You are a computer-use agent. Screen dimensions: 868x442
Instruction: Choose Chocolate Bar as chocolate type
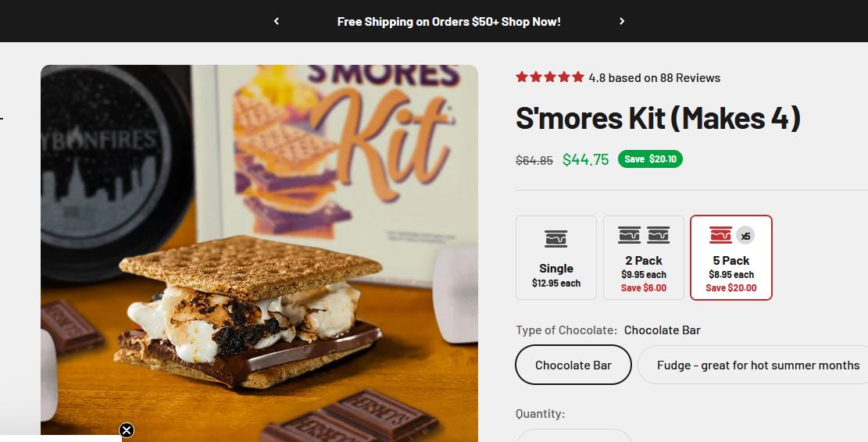pyautogui.click(x=573, y=365)
